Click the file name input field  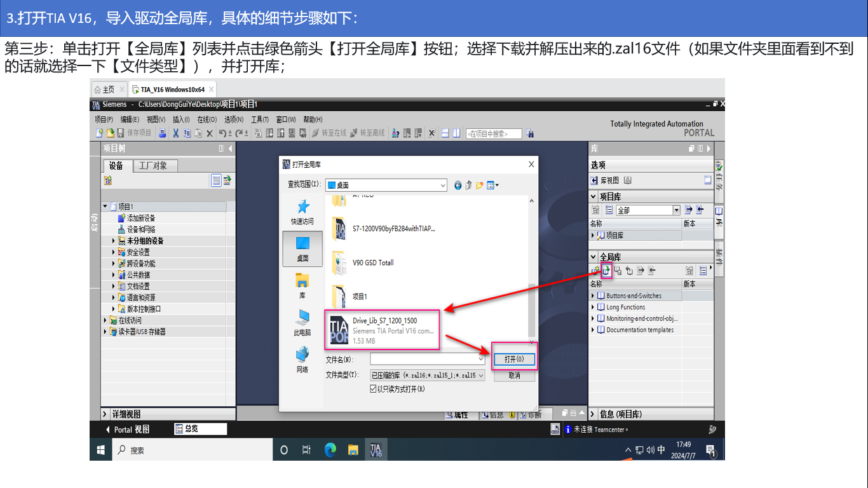point(428,360)
